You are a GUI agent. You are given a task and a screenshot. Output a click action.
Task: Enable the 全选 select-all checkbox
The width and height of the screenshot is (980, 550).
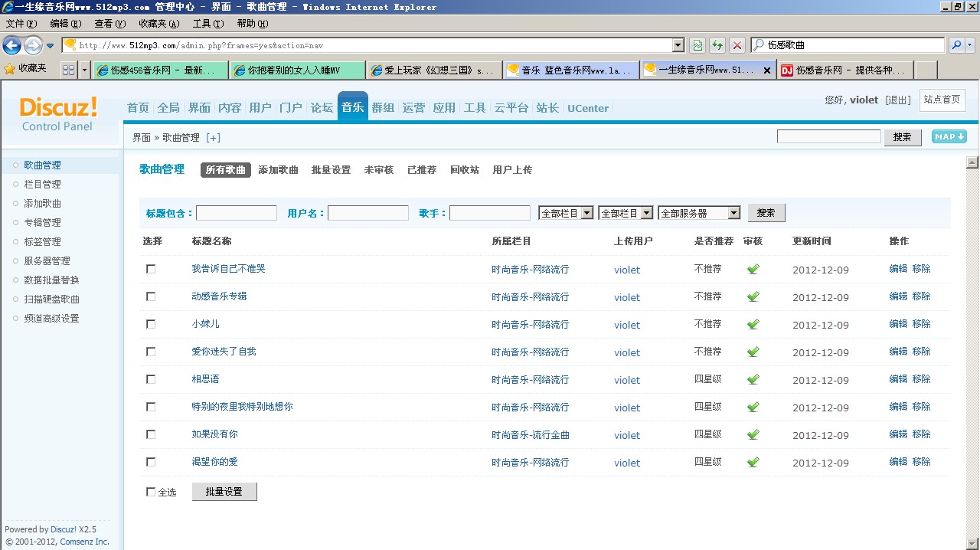pyautogui.click(x=151, y=492)
